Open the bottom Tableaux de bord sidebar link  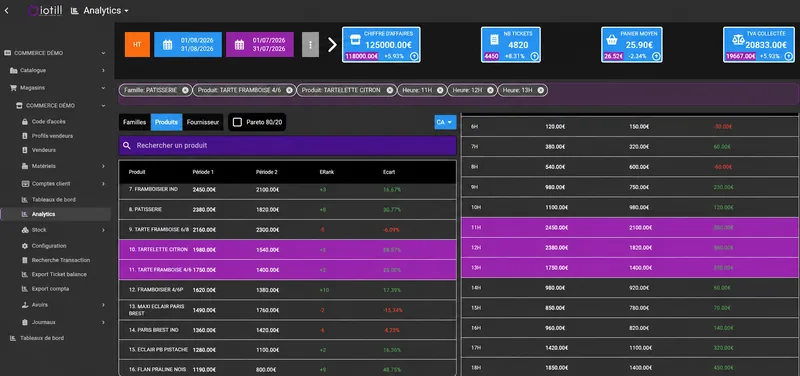[x=42, y=338]
